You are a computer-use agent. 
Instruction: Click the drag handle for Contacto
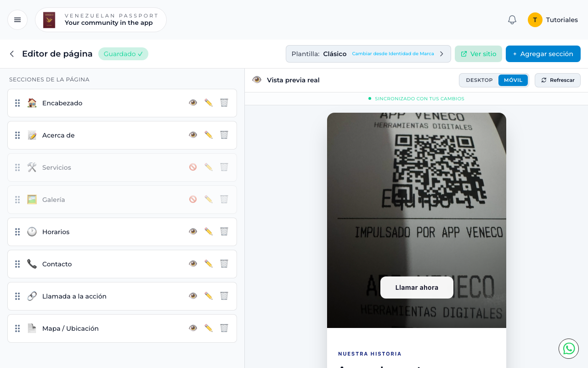17,264
